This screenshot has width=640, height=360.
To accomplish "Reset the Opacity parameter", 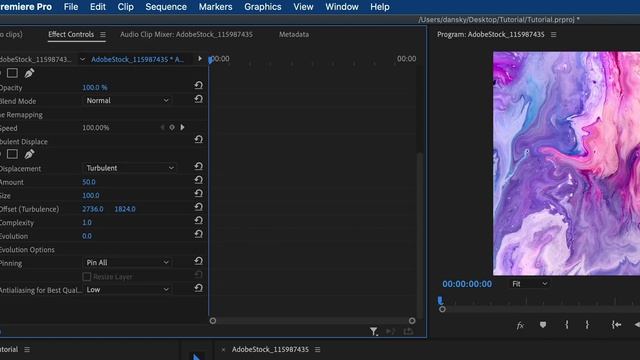I will [198, 85].
